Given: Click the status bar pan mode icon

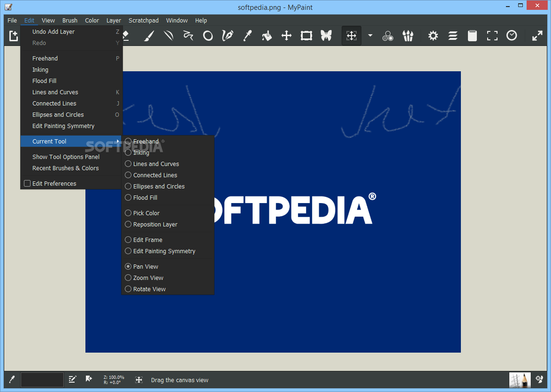Looking at the screenshot, I should [139, 380].
